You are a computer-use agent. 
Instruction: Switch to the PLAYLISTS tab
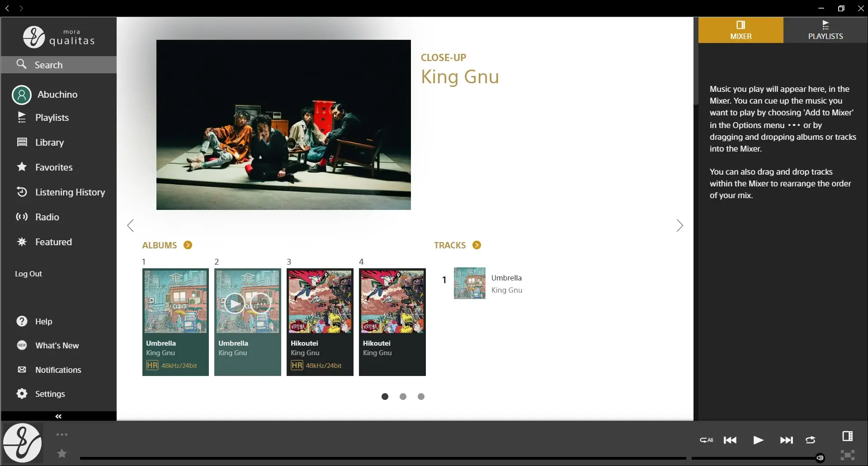click(826, 30)
